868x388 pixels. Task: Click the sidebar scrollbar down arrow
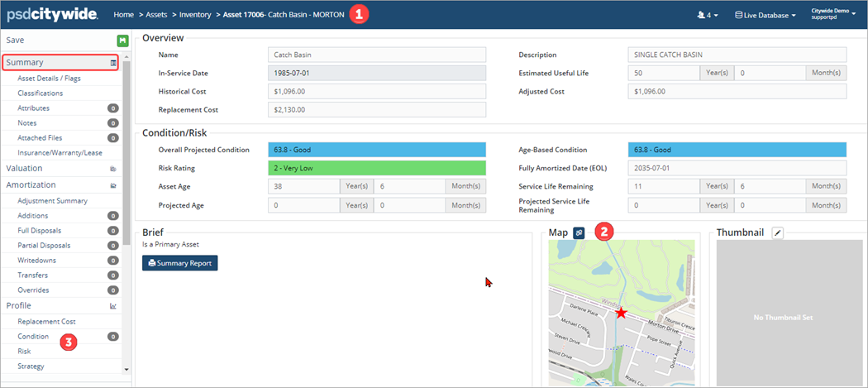[x=126, y=369]
